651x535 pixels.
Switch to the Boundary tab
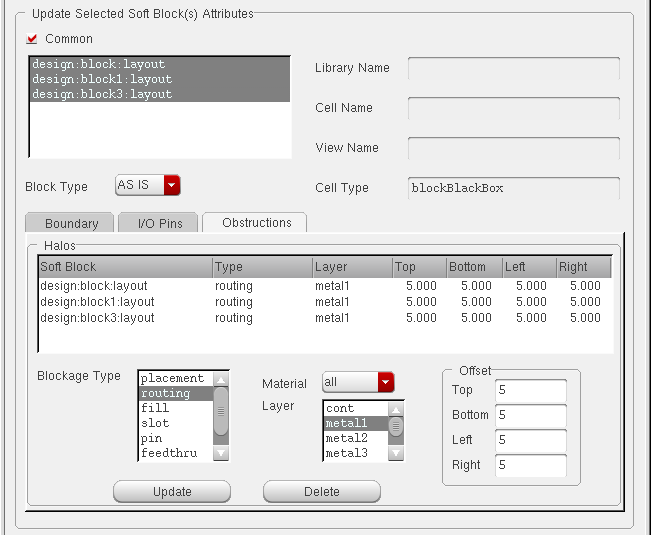point(71,223)
